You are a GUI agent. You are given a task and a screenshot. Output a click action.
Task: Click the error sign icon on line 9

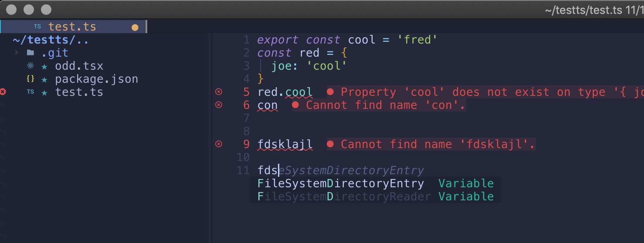(x=219, y=144)
